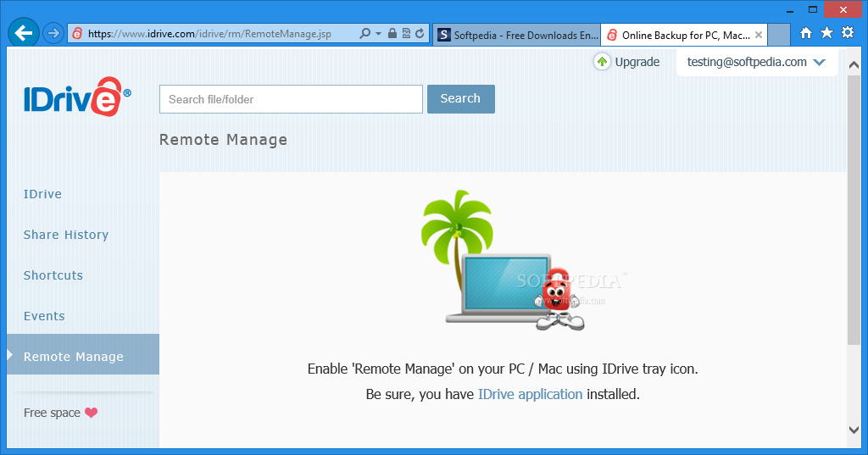868x455 pixels.
Task: Open Share History in the sidebar
Action: [66, 235]
